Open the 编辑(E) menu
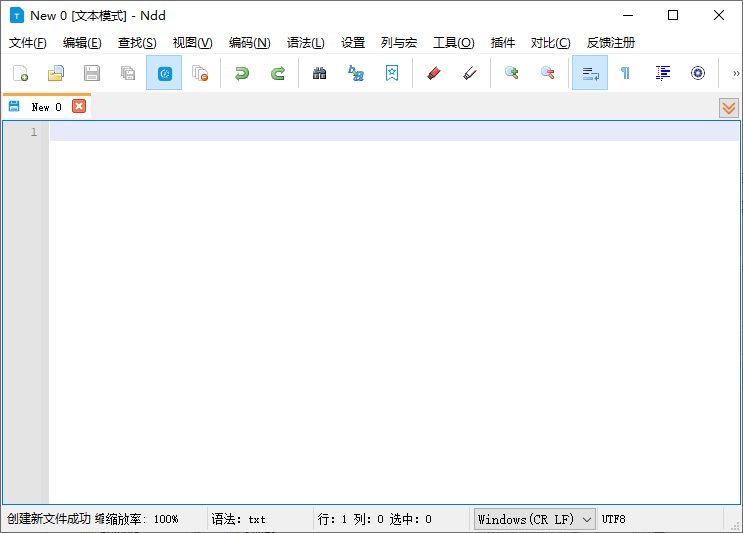743x533 pixels. (82, 43)
